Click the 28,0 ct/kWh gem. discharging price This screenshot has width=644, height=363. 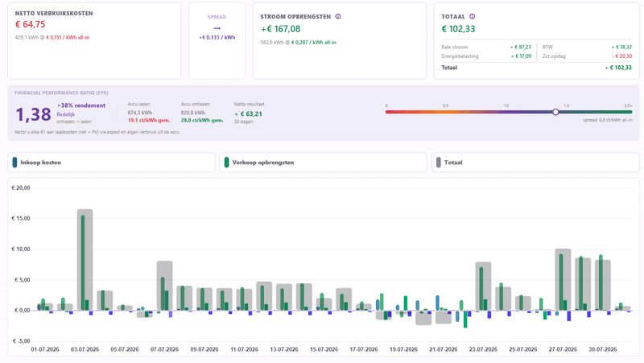coord(202,120)
